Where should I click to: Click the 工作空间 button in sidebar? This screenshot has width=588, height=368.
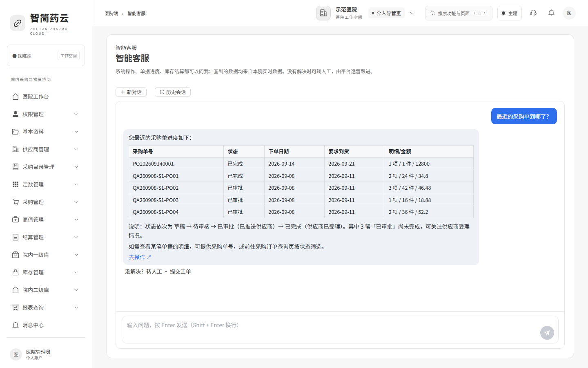(69, 56)
